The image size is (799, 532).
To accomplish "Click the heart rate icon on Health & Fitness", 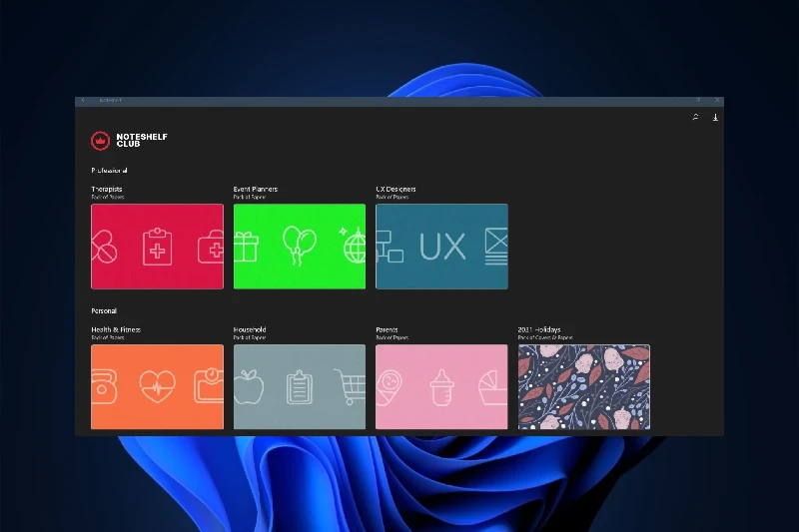I will coord(157,387).
